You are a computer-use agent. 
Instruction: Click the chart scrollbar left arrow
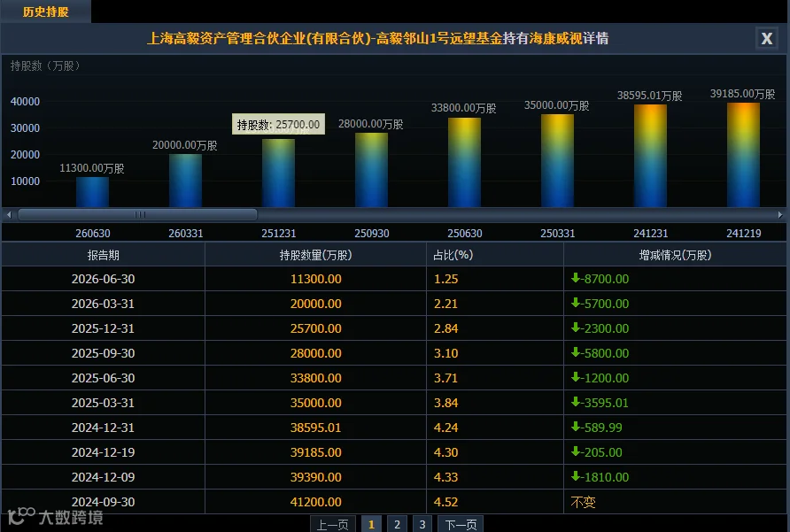9,214
